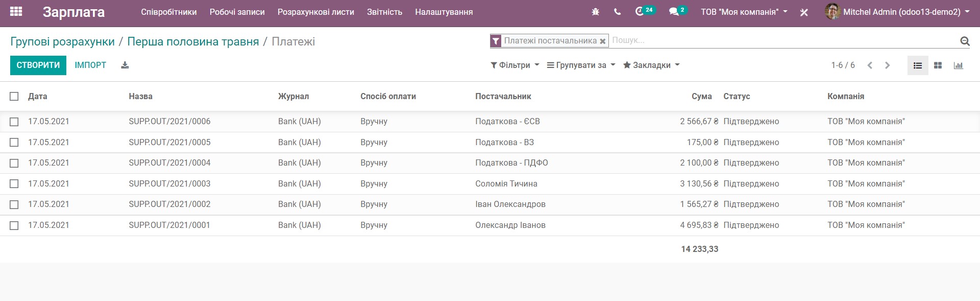Click Mitchel Admin avatar picture
980x301 pixels.
click(x=832, y=11)
